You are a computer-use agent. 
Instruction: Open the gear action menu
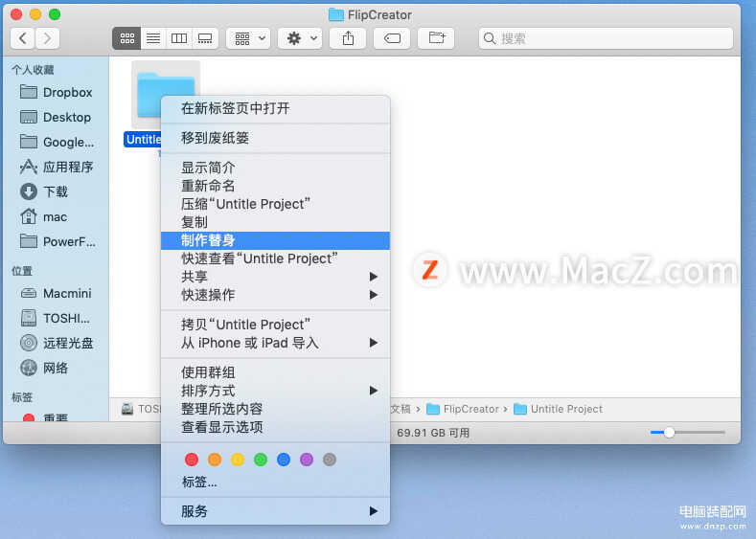pyautogui.click(x=300, y=38)
